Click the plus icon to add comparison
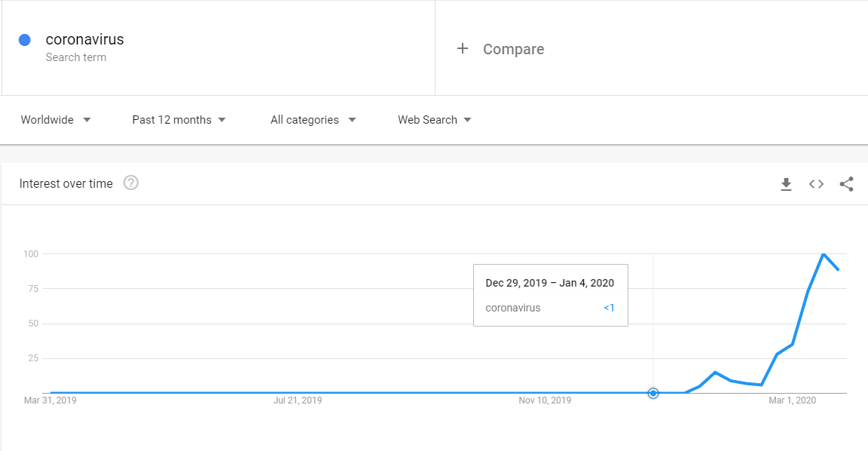 [x=463, y=49]
